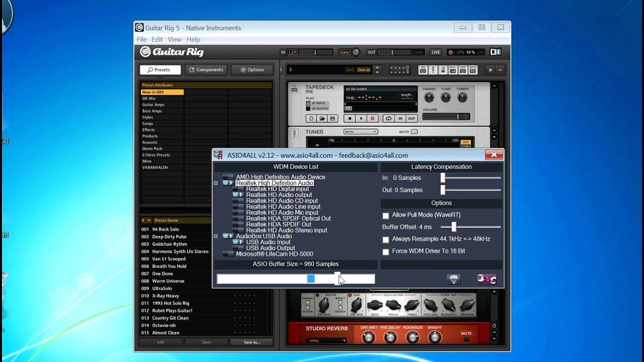Switch to the Components tab
The height and width of the screenshot is (362, 644).
tap(206, 70)
